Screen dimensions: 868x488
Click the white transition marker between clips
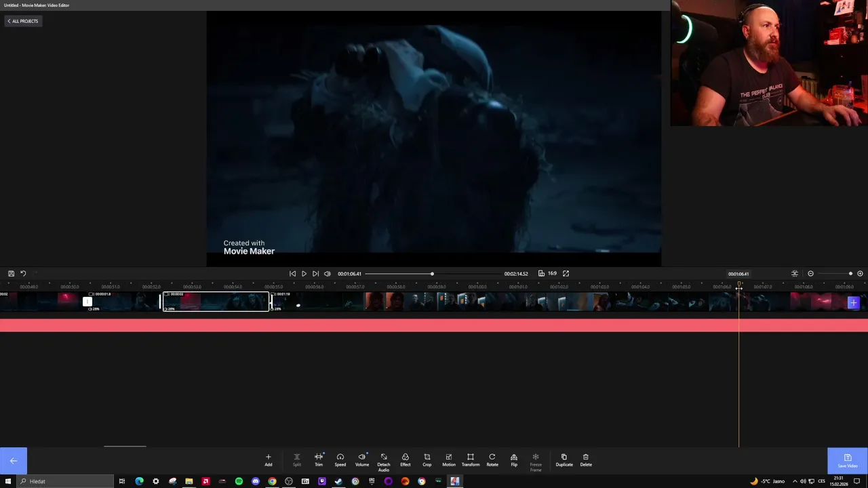[x=87, y=302]
